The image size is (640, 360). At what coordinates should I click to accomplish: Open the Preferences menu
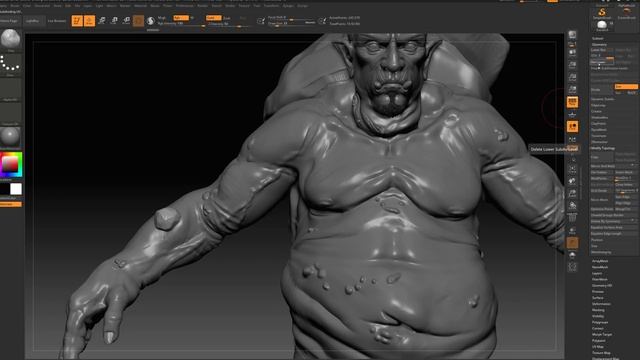coord(184,6)
